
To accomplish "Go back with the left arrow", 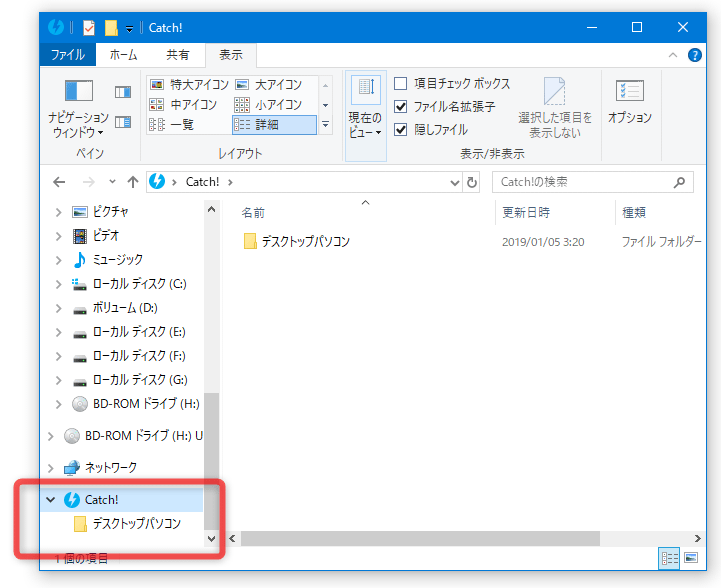I will [59, 182].
